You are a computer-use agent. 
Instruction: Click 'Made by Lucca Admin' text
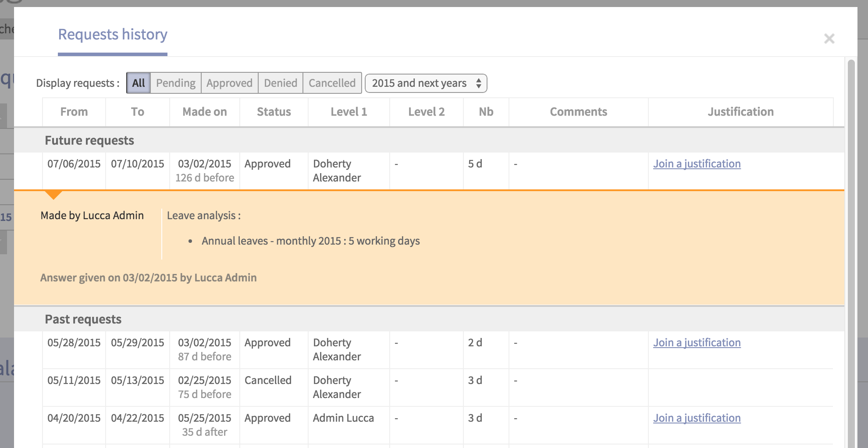[x=92, y=216]
